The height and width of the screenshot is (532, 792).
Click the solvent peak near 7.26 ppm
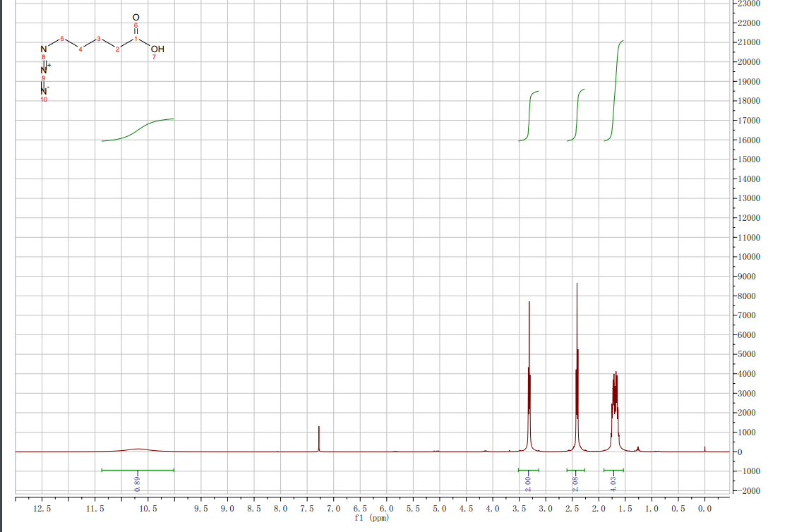319,437
